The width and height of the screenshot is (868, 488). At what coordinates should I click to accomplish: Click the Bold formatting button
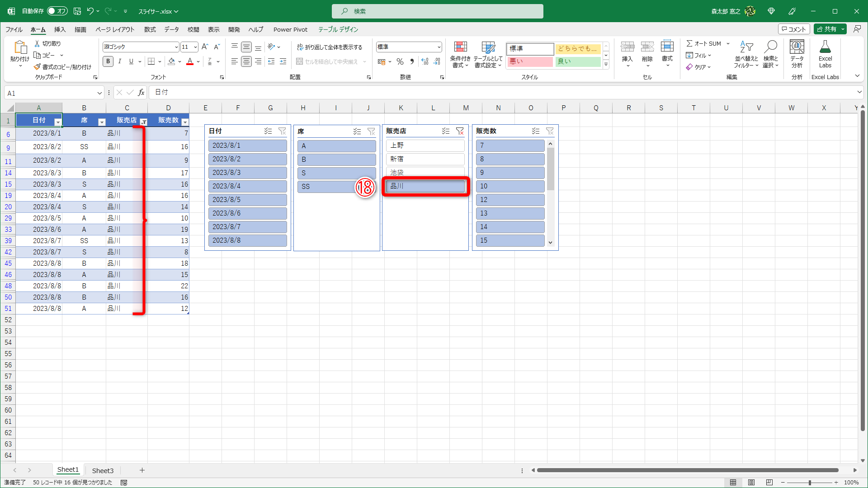click(108, 61)
